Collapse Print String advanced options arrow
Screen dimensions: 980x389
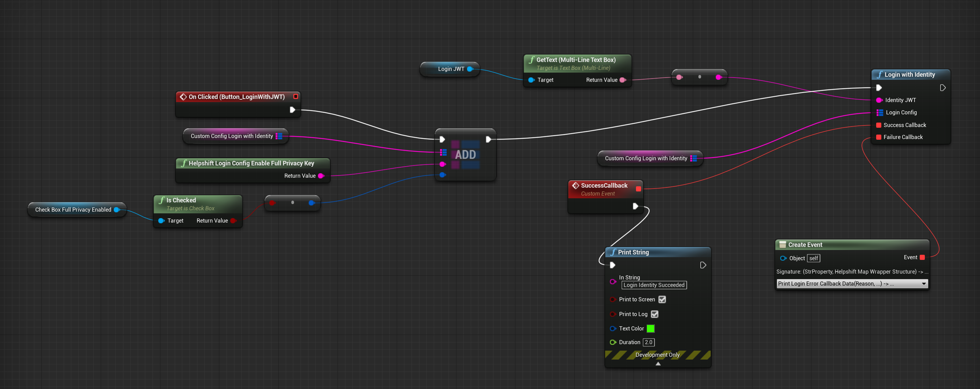pyautogui.click(x=658, y=364)
